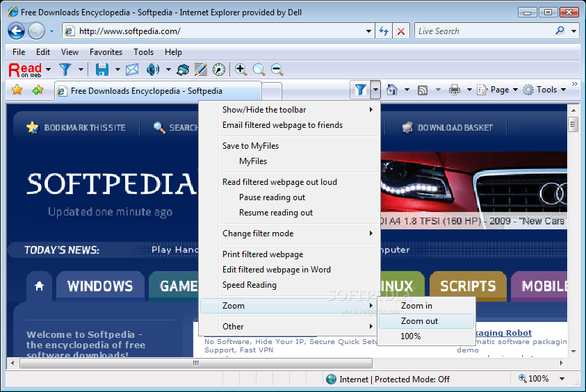Click the RSS feeds icon
586x392 pixels.
pos(423,90)
